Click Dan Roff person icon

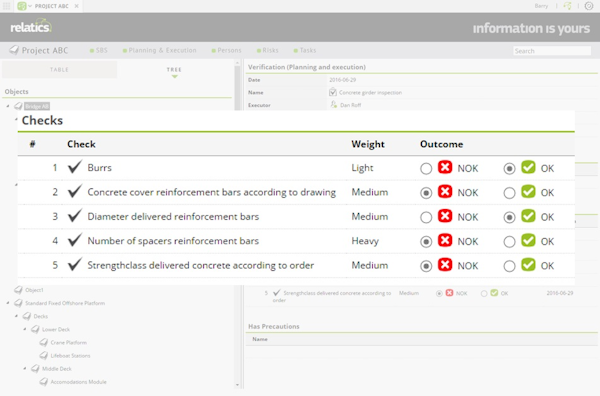point(333,104)
